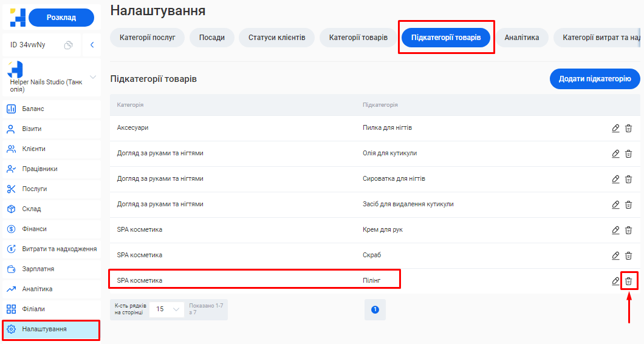Expand the Helper Nails Studio branch selector
Viewport: 644px width, 344px height.
coord(93,77)
